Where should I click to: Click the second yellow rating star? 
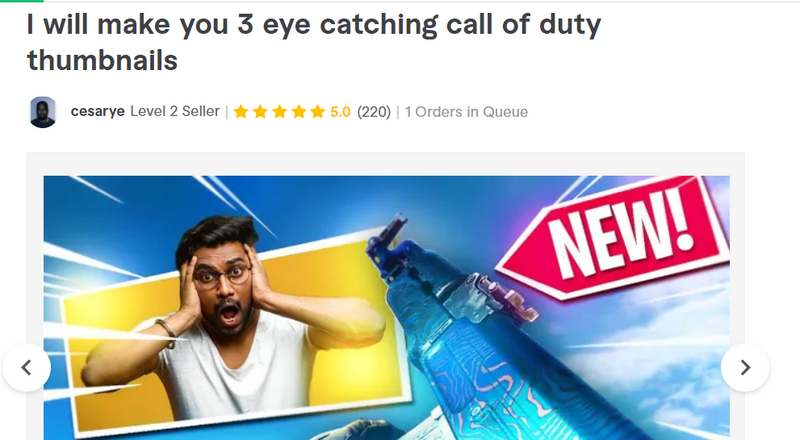coord(260,111)
